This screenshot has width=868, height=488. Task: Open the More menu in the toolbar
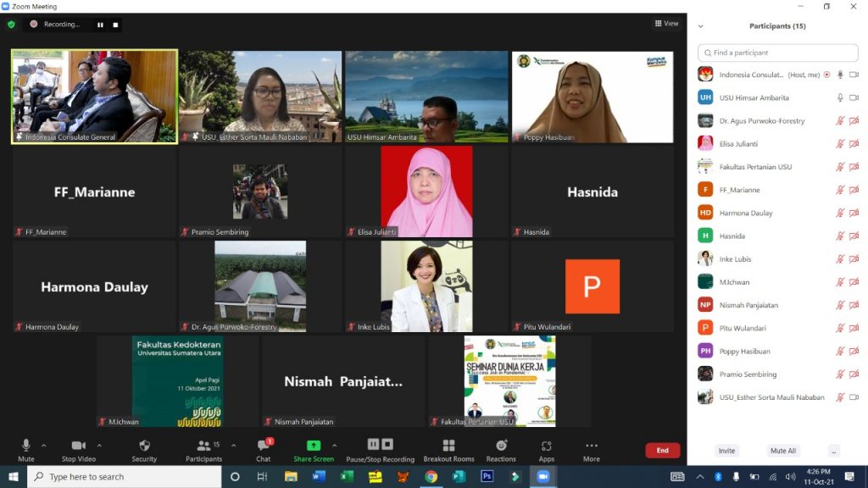(592, 446)
